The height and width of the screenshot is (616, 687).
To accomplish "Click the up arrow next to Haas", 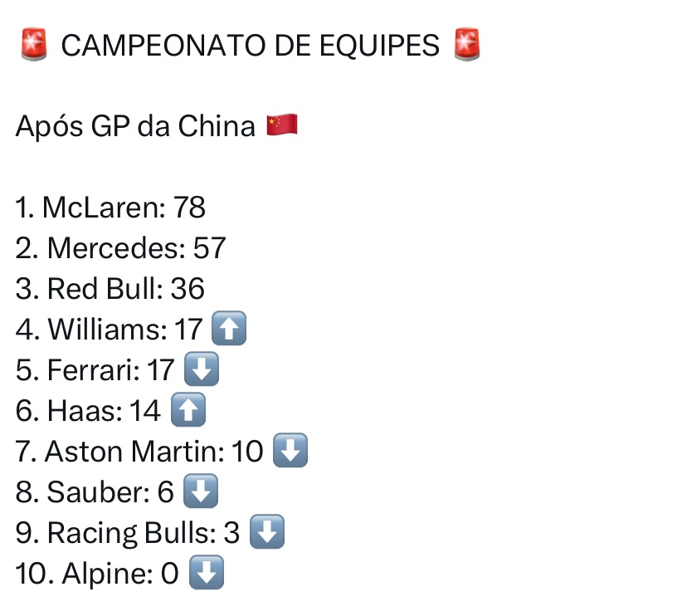I will point(188,411).
